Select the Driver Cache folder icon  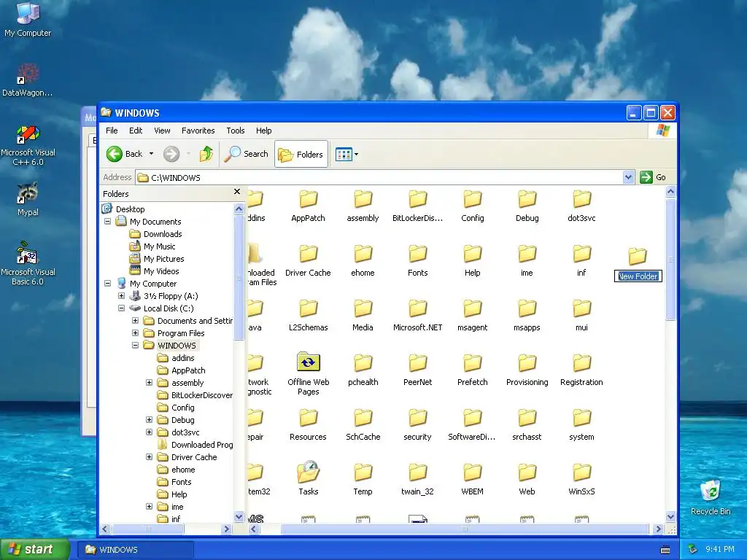pyautogui.click(x=309, y=261)
